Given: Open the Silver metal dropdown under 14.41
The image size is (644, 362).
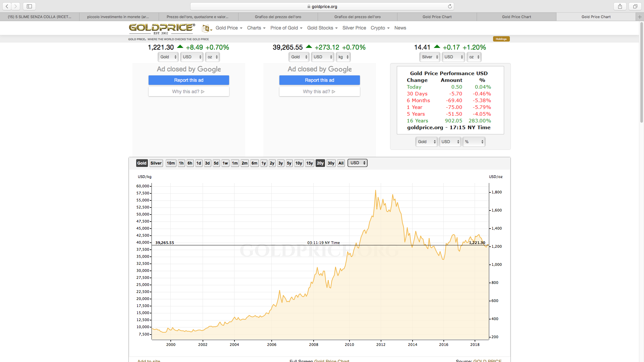Looking at the screenshot, I should click(x=429, y=57).
